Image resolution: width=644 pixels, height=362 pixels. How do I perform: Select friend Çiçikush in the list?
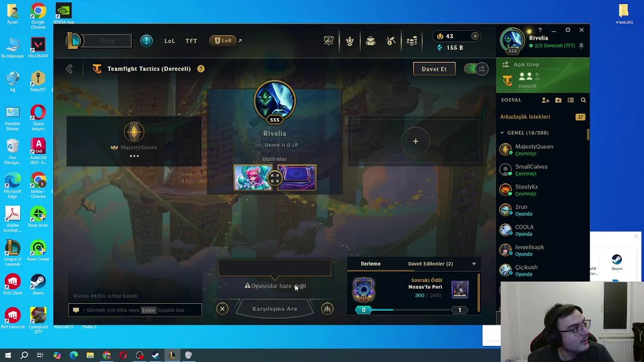542,270
